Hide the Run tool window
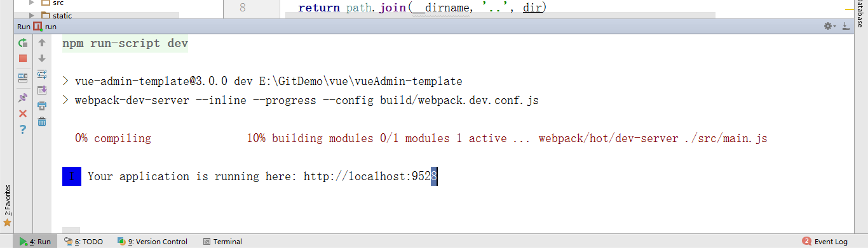The height and width of the screenshot is (248, 868). pyautogui.click(x=846, y=26)
